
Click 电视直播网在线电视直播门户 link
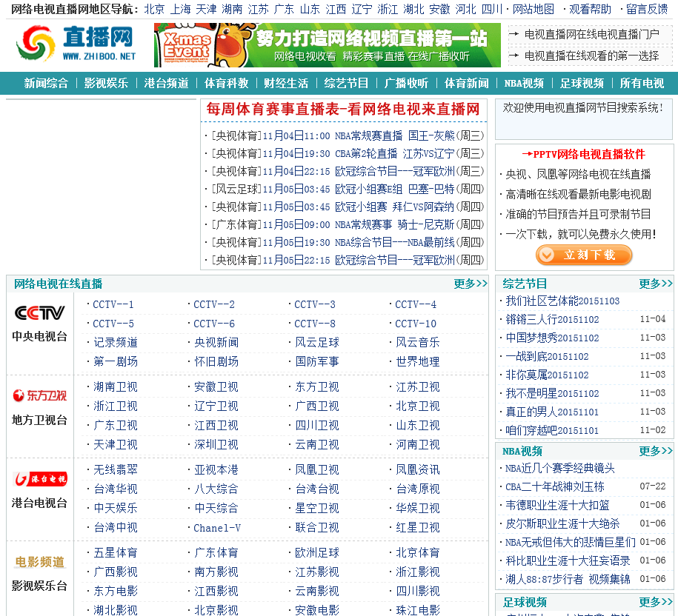(592, 34)
